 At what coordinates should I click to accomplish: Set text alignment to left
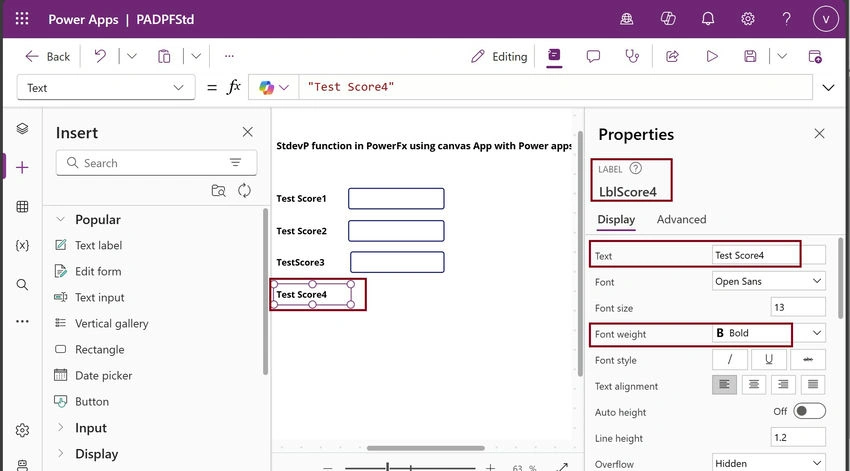coord(724,385)
